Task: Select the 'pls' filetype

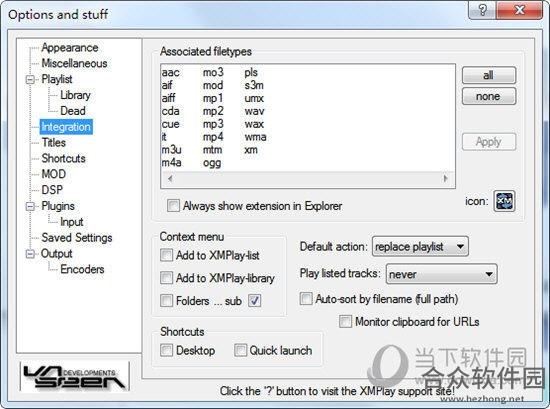Action: pyautogui.click(x=251, y=72)
